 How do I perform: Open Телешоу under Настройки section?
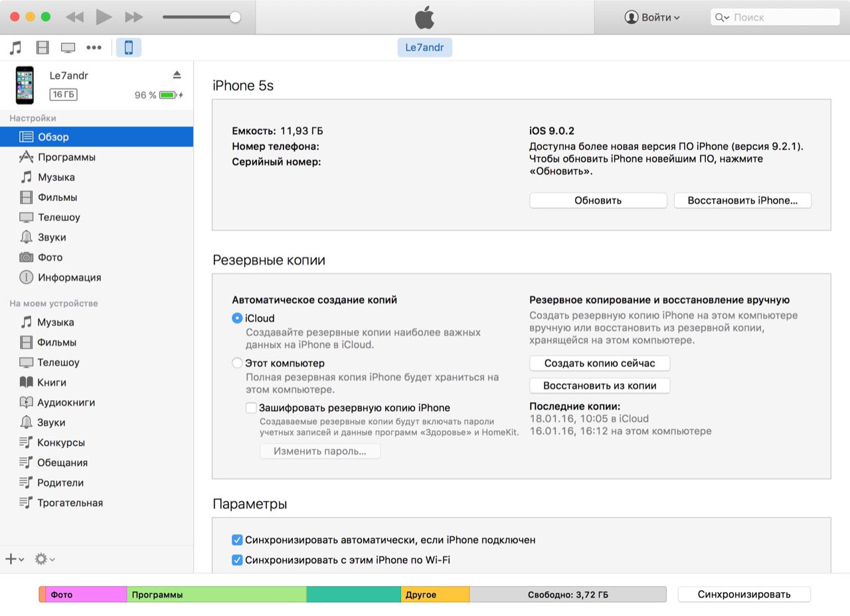97,217
